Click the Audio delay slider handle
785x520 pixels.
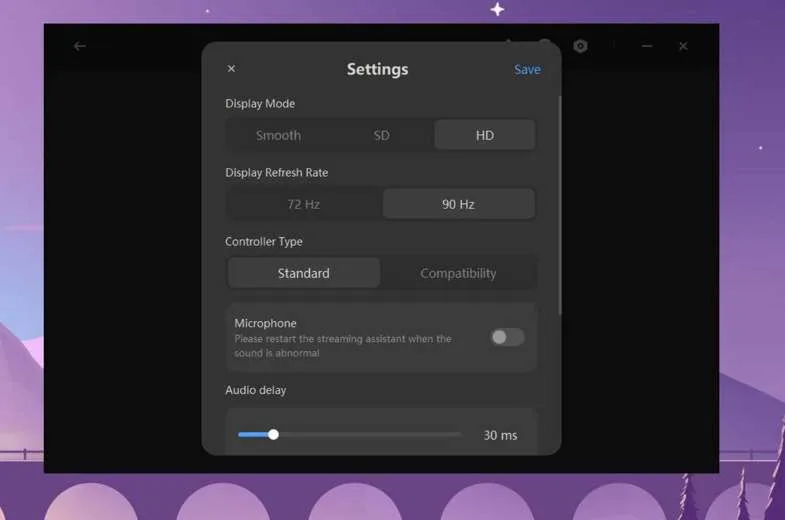[273, 434]
